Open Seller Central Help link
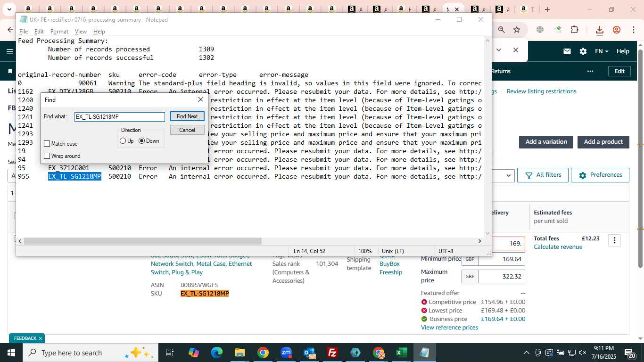The image size is (644, 362). [623, 51]
